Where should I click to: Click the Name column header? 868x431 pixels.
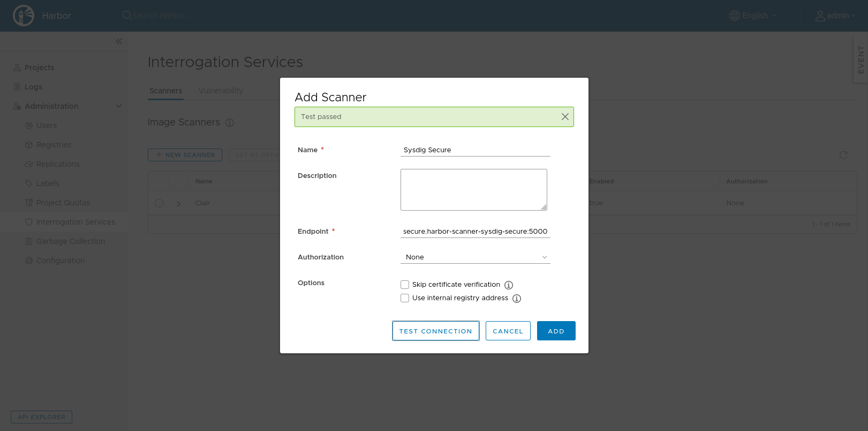point(204,181)
